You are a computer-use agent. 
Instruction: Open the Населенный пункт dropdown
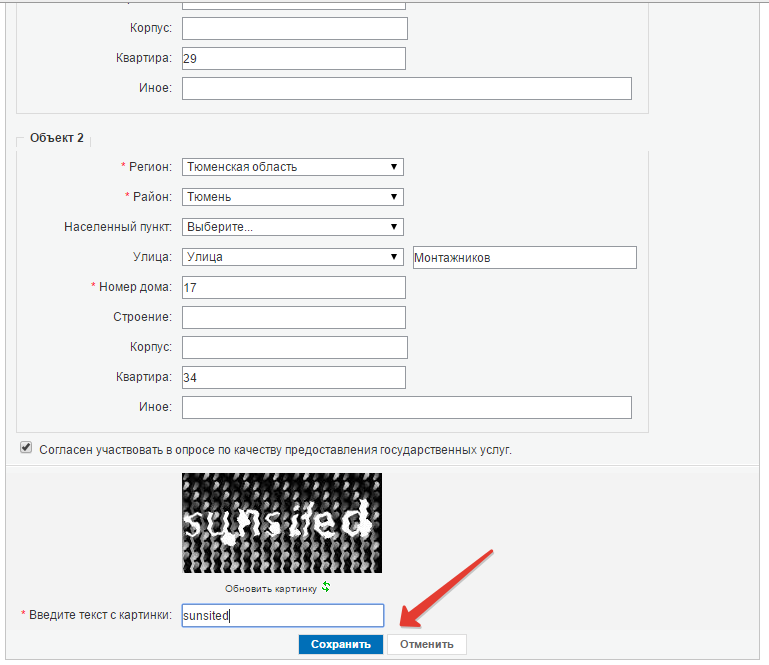point(292,227)
